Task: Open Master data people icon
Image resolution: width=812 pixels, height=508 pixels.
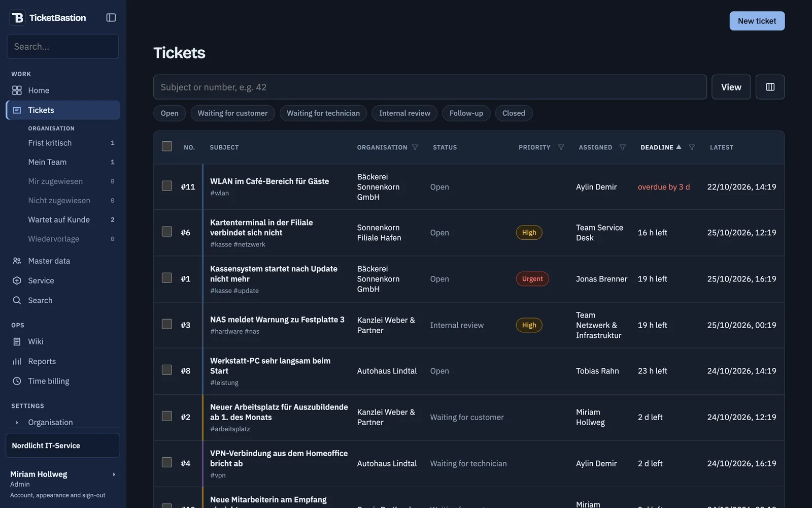Action: click(17, 261)
